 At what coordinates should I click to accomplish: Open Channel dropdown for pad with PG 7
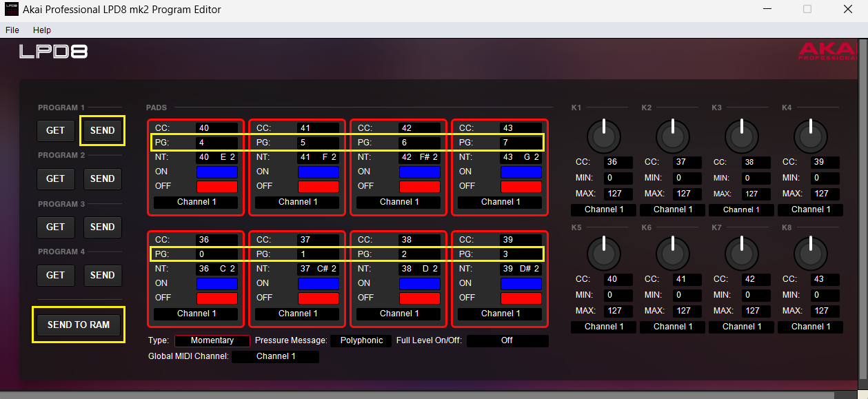point(500,202)
